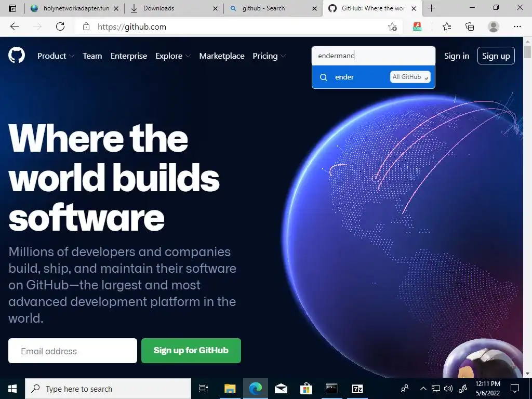Show hidden tray icons chevron
The image size is (532, 399).
423,389
